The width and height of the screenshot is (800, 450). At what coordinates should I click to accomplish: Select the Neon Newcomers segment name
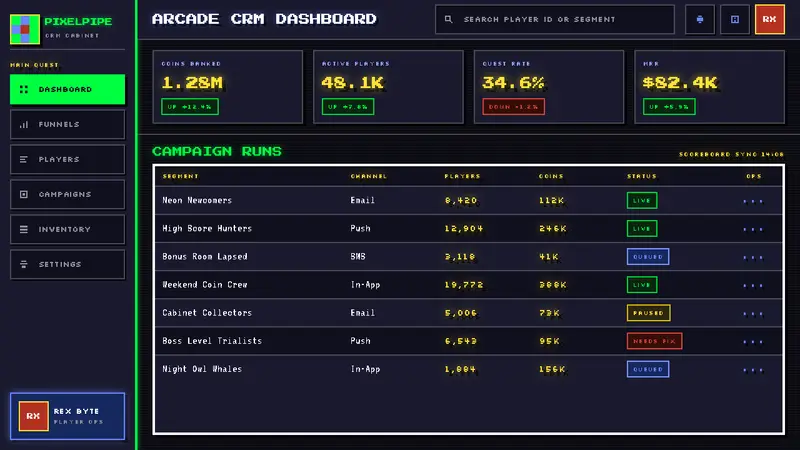[x=197, y=201]
